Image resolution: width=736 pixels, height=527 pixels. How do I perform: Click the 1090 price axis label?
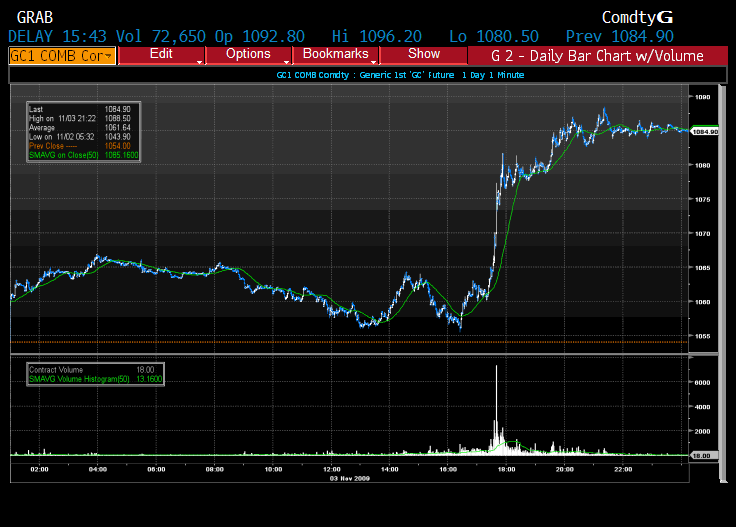tap(702, 97)
